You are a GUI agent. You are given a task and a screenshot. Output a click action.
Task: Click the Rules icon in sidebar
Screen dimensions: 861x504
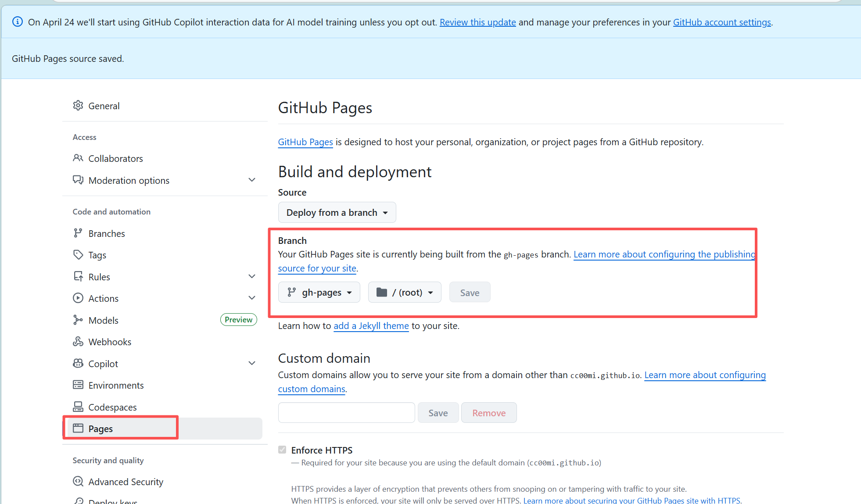(78, 276)
